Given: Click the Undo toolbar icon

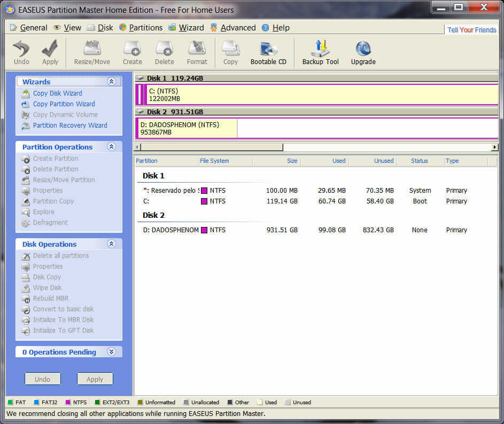Looking at the screenshot, I should pos(21,53).
